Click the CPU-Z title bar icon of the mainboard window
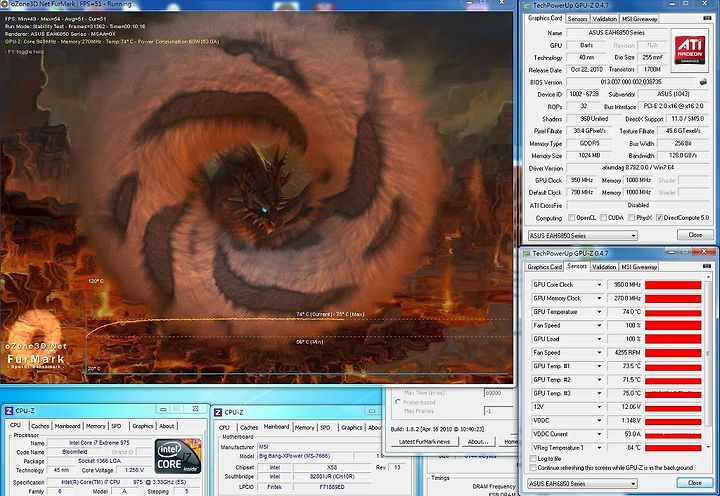 coord(218,412)
